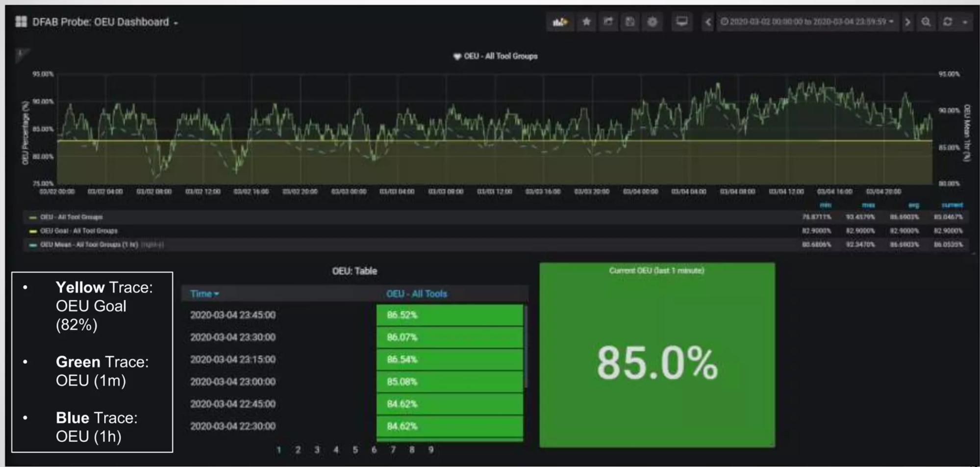Open the time range picker

pyautogui.click(x=807, y=22)
